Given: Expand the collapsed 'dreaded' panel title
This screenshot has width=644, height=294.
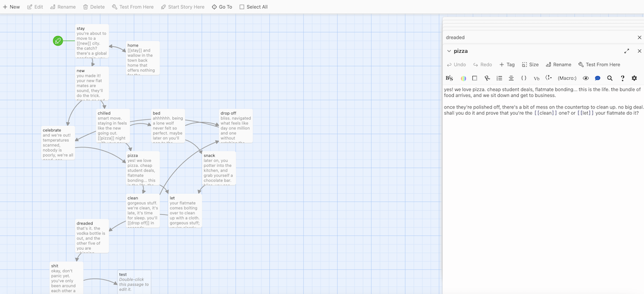Looking at the screenshot, I should pyautogui.click(x=455, y=37).
